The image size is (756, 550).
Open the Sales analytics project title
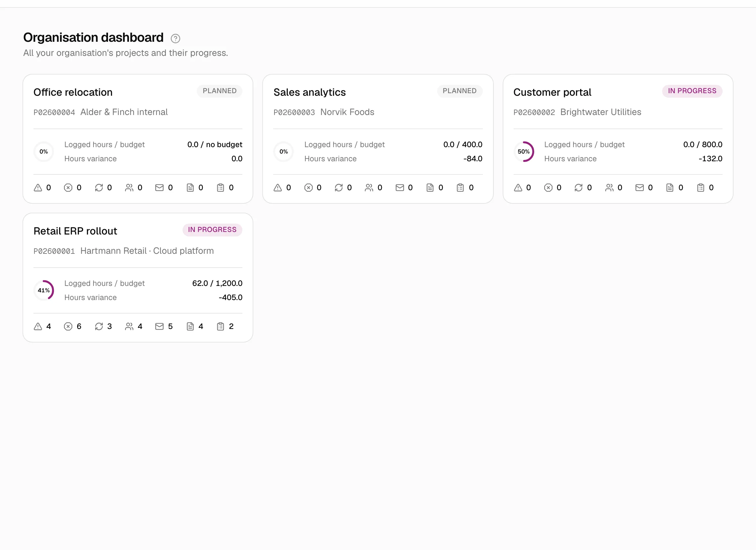[x=310, y=92]
